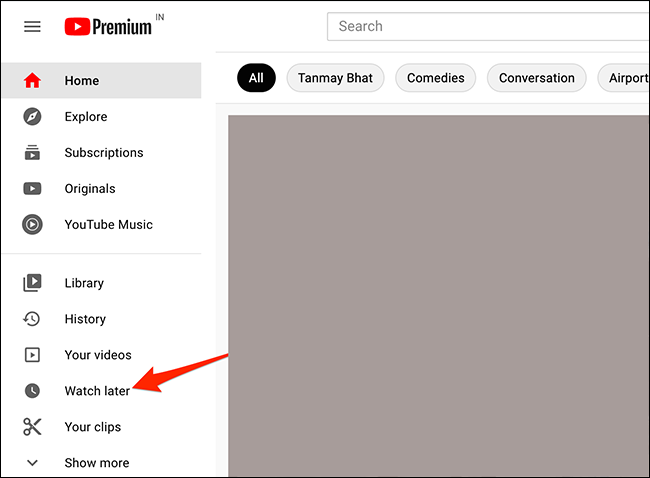The width and height of the screenshot is (650, 478).
Task: Click into the Search field
Action: pos(488,27)
